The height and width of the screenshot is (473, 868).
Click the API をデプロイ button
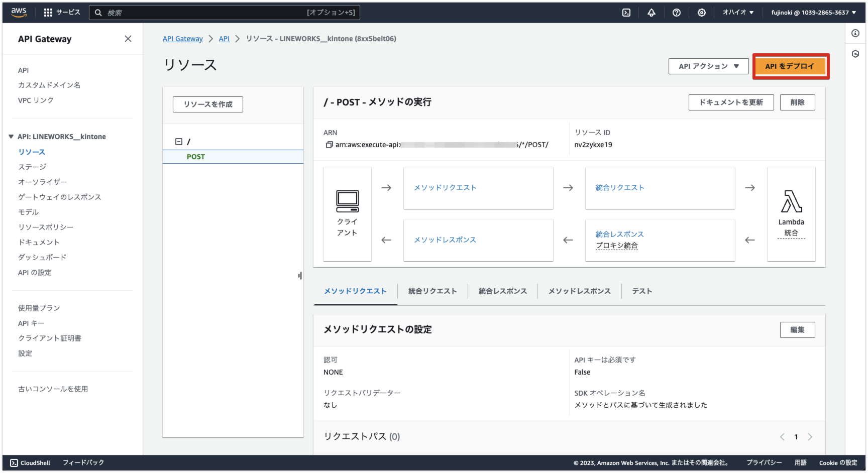(790, 66)
